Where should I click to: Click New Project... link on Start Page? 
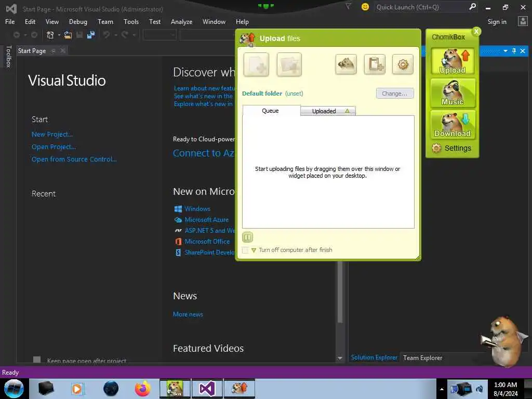tap(52, 135)
